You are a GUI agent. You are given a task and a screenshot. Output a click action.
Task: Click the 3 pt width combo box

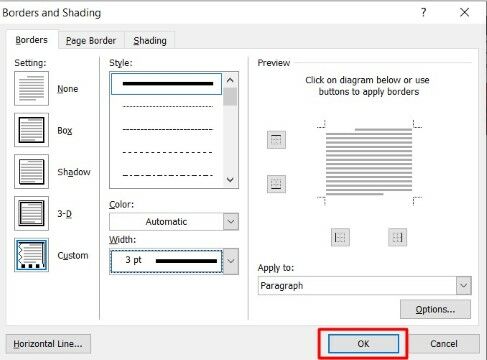(174, 261)
